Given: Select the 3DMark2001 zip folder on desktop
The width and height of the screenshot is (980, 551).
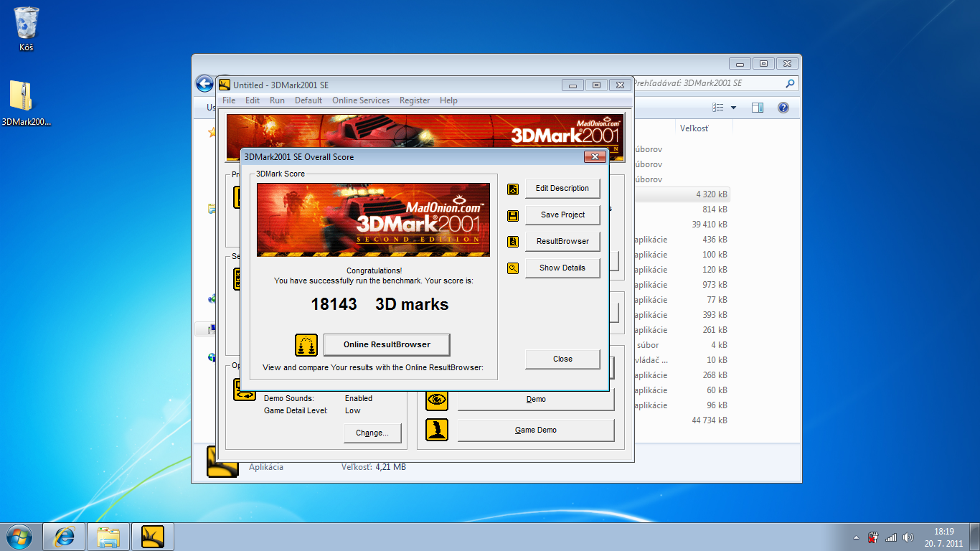Looking at the screenshot, I should coord(27,103).
